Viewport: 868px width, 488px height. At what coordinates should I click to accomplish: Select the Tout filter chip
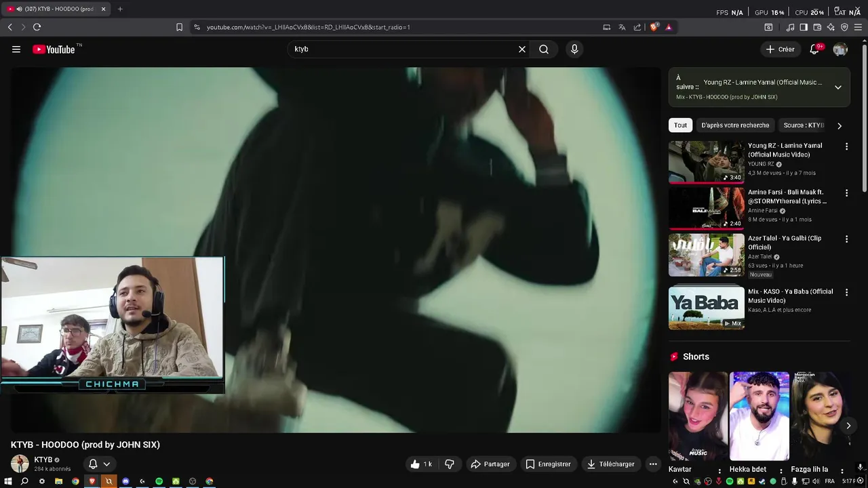pos(680,125)
